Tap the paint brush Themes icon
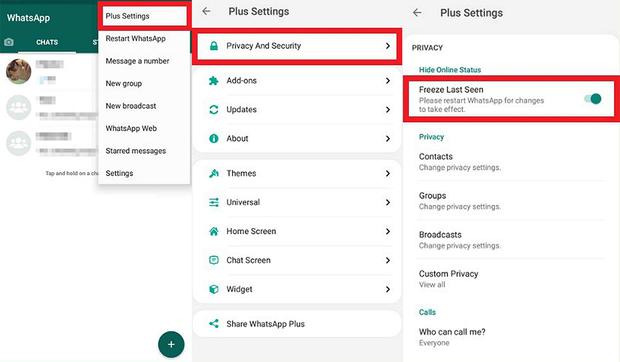 tap(214, 173)
